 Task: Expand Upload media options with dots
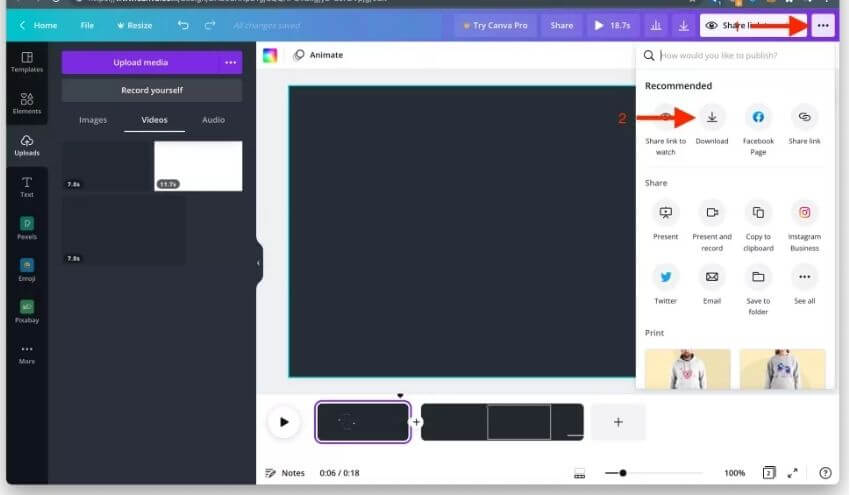[230, 62]
